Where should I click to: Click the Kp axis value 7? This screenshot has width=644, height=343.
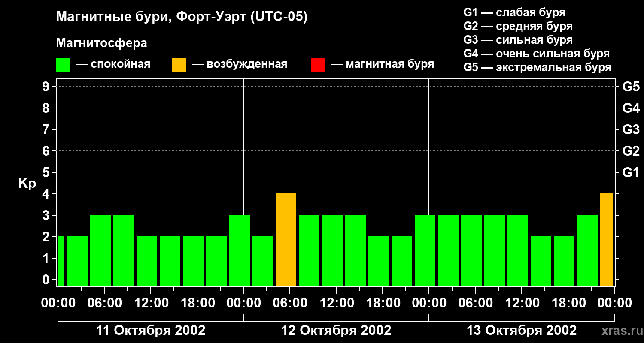(x=47, y=129)
